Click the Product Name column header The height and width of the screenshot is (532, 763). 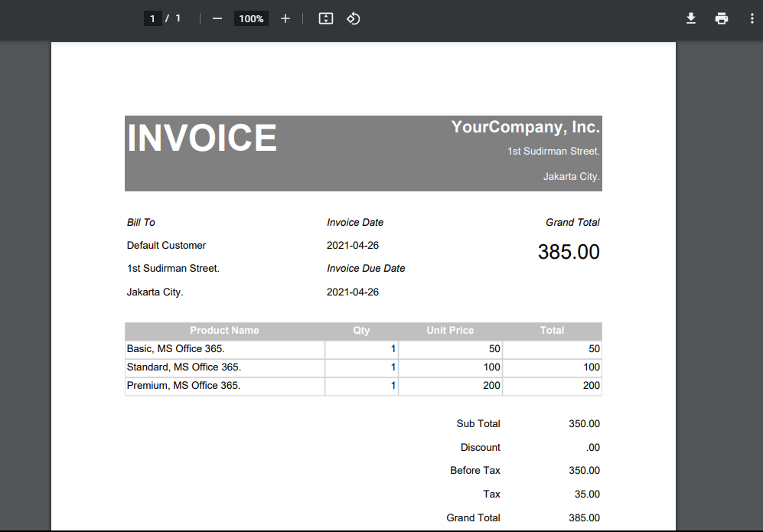(224, 330)
